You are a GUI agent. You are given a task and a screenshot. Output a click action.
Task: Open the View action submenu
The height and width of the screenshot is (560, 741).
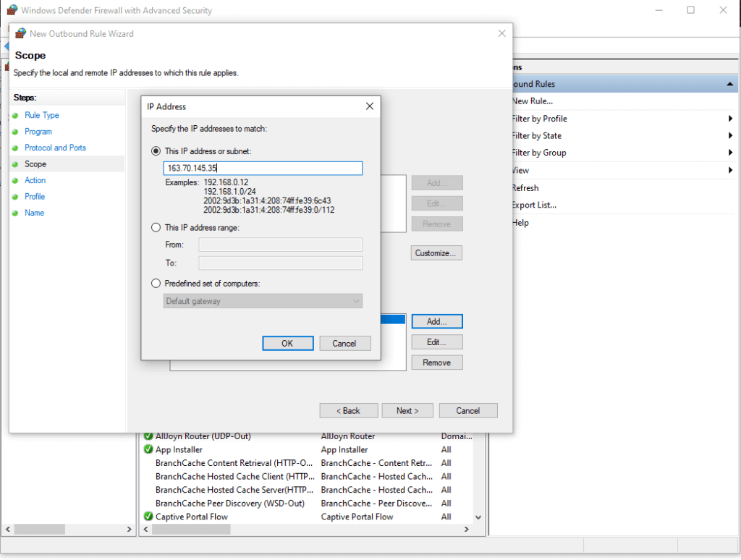pos(520,170)
